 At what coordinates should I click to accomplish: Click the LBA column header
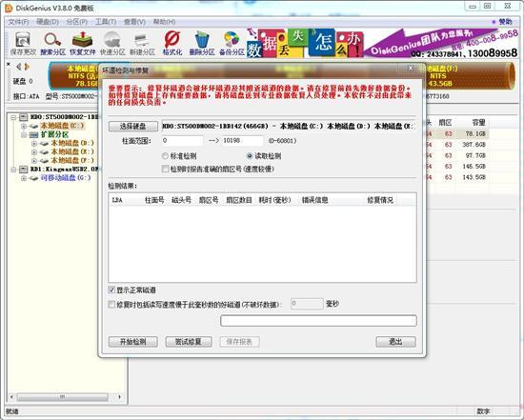tap(126, 200)
